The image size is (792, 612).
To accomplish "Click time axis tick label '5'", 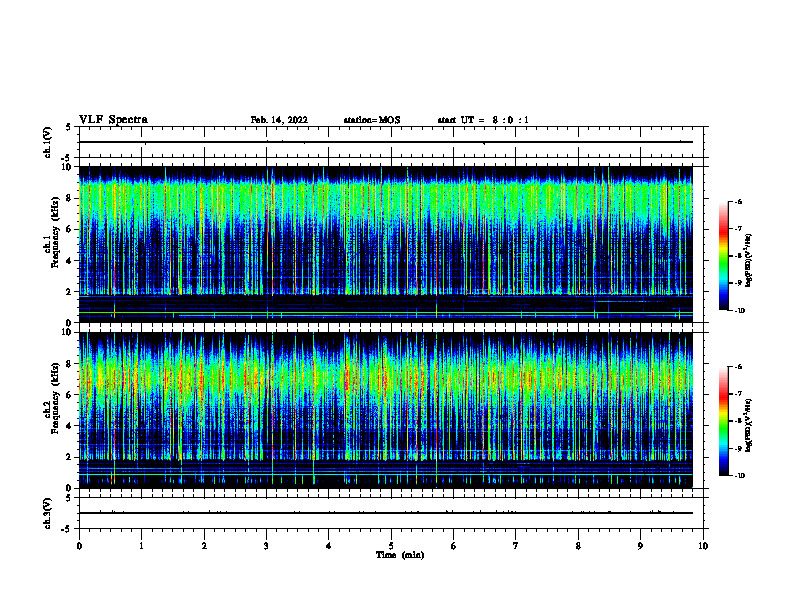I will 391,546.
